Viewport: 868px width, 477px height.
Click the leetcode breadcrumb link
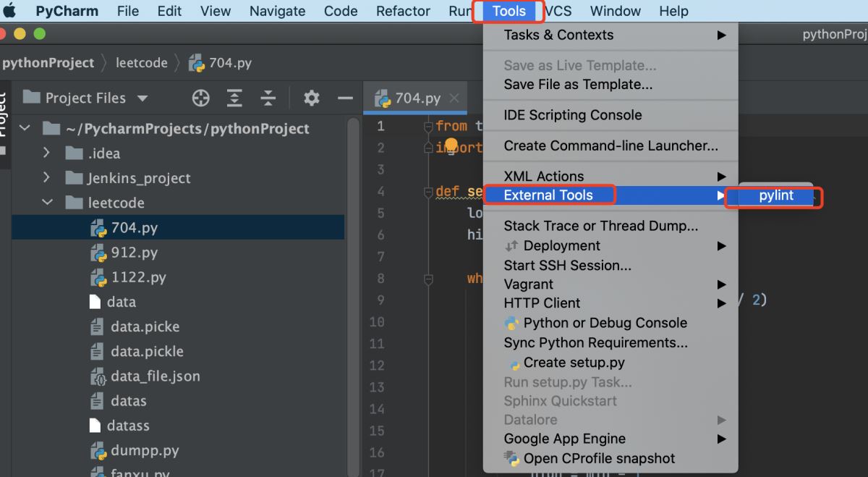point(141,63)
